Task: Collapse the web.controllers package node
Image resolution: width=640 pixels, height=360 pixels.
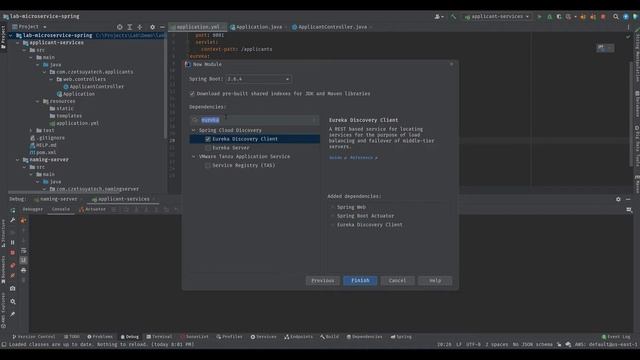Action: click(51, 79)
